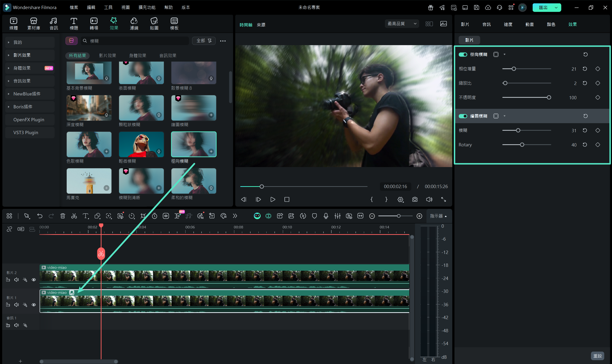Take a snapshot with the camera icon
The height and width of the screenshot is (364, 612).
coord(415,199)
